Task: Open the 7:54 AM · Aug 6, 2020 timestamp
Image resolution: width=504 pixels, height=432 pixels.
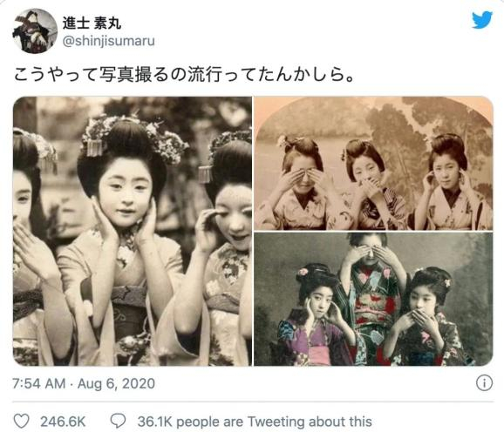Action: pyautogui.click(x=84, y=383)
